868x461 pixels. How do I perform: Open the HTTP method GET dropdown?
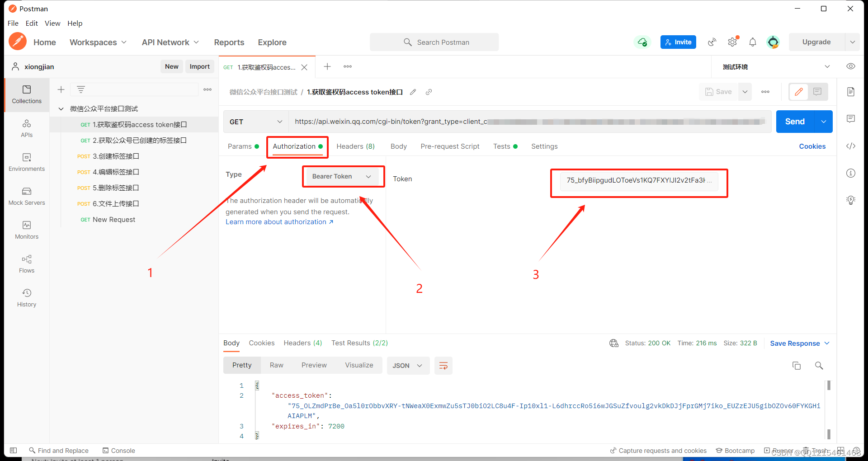coord(256,122)
